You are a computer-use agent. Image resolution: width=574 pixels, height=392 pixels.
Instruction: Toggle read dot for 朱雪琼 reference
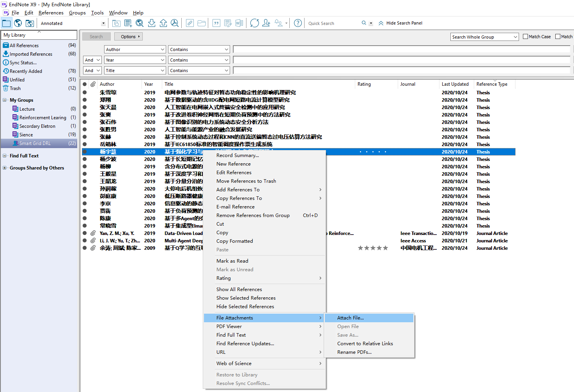[x=85, y=93]
